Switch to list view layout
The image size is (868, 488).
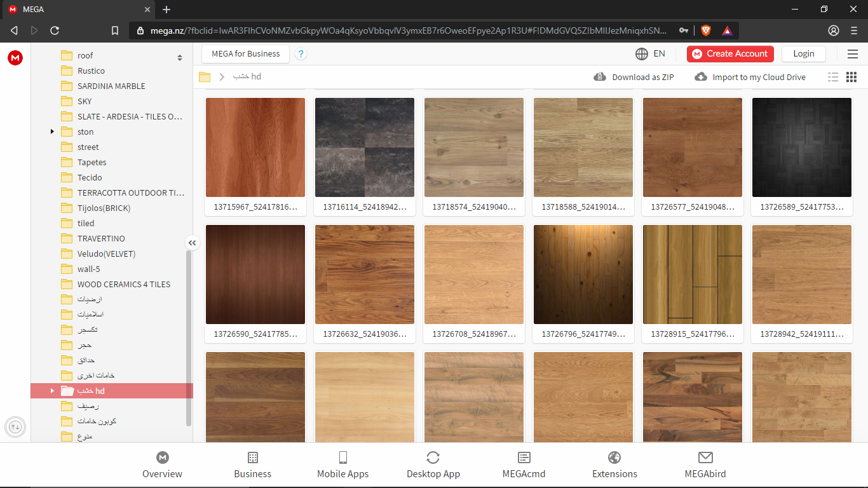point(833,76)
